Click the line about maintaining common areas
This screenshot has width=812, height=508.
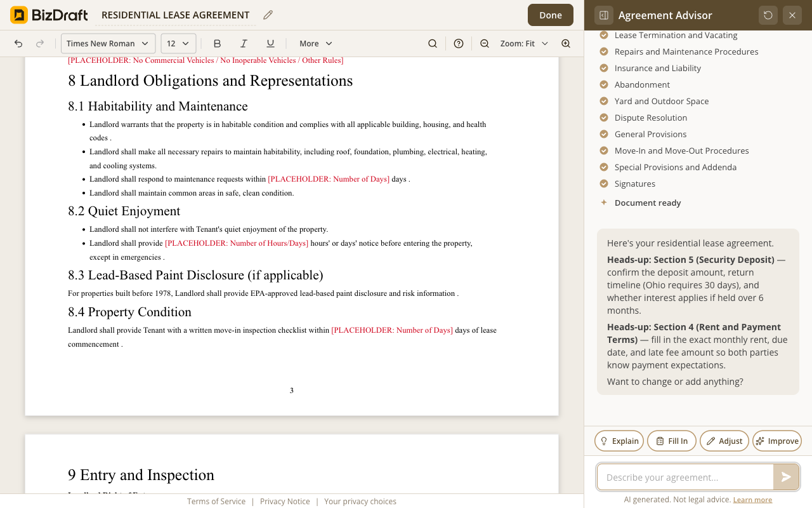(x=192, y=193)
